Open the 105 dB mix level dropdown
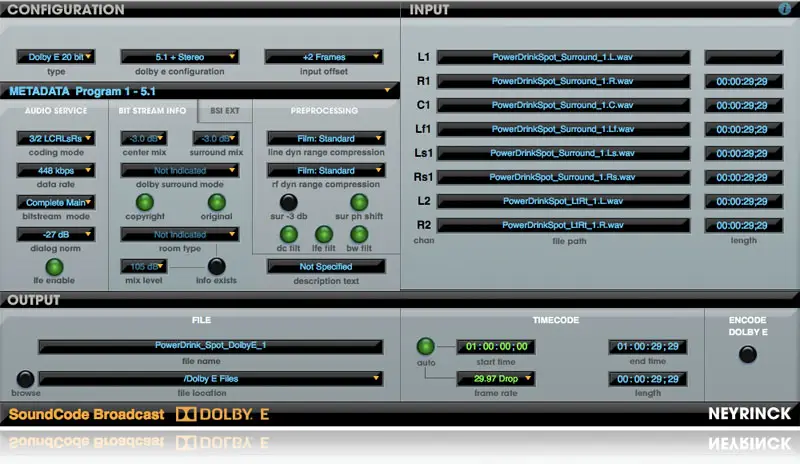Image resolution: width=800 pixels, height=464 pixels. point(144,266)
